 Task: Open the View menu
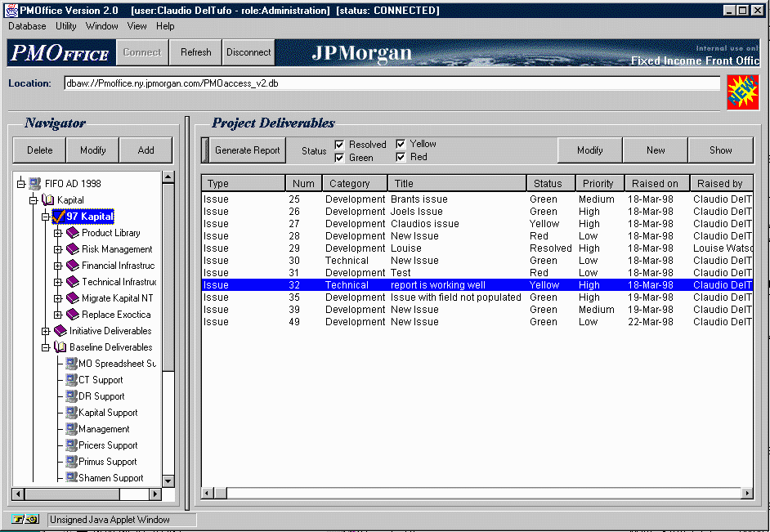pyautogui.click(x=137, y=26)
